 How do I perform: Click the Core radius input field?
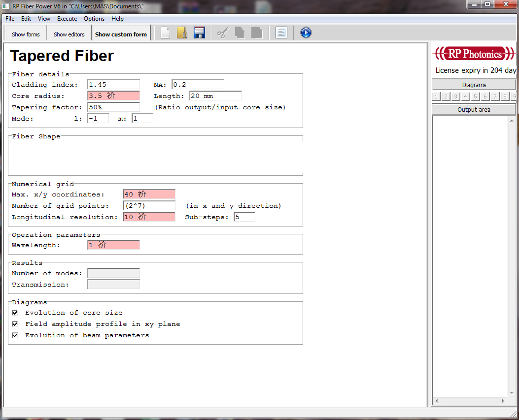pos(113,96)
